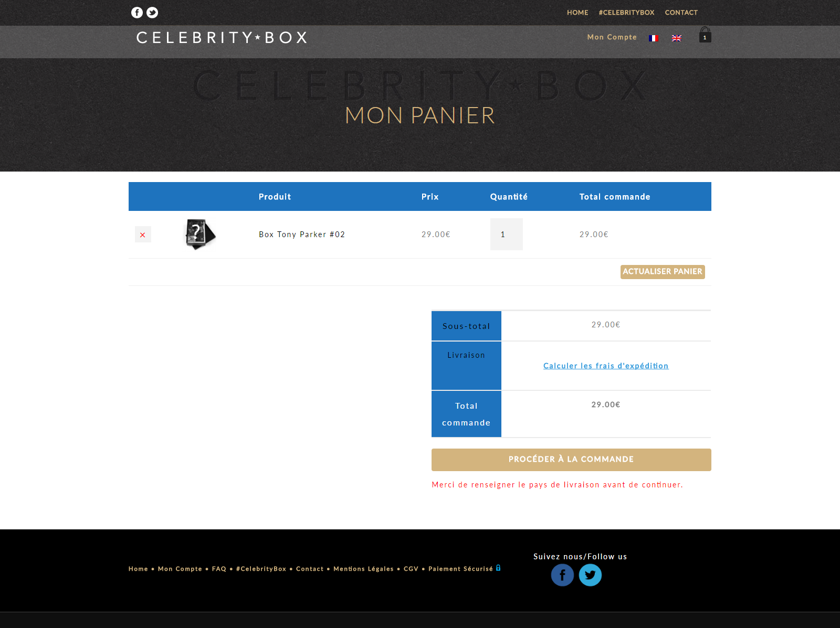The width and height of the screenshot is (840, 628).
Task: Go to HOME in top menu
Action: pos(577,13)
